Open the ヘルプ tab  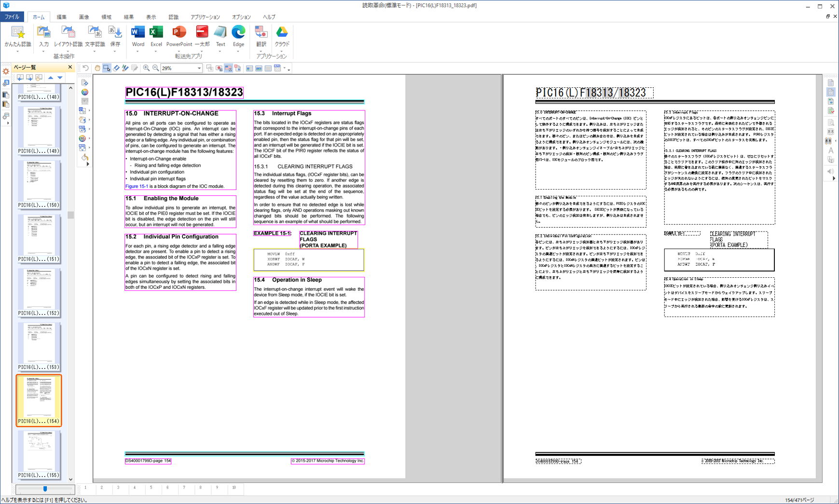269,17
